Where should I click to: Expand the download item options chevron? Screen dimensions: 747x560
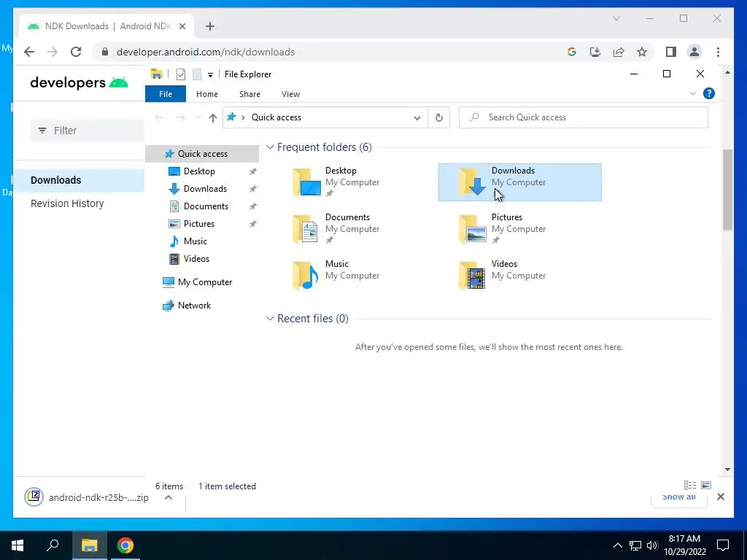169,497
